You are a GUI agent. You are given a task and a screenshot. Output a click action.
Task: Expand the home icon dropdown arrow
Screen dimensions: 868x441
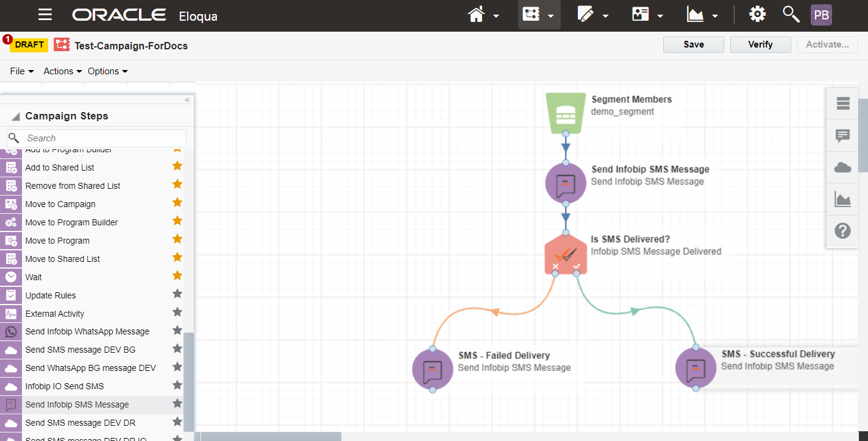click(x=496, y=16)
